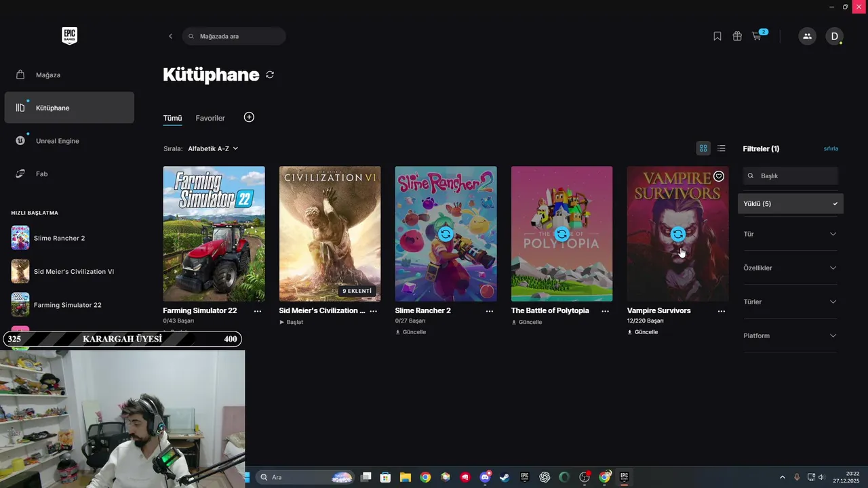Reset filters with sıfırla link

tap(831, 148)
